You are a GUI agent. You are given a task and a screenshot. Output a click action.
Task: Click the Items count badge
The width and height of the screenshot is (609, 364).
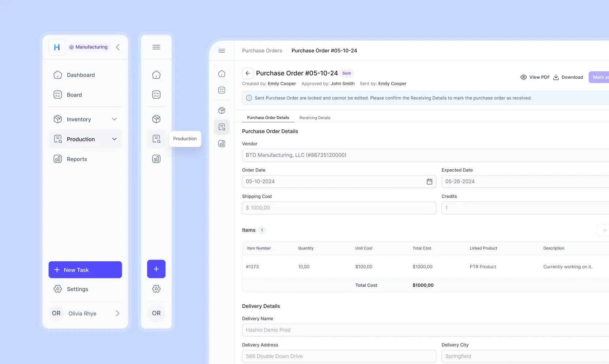262,230
